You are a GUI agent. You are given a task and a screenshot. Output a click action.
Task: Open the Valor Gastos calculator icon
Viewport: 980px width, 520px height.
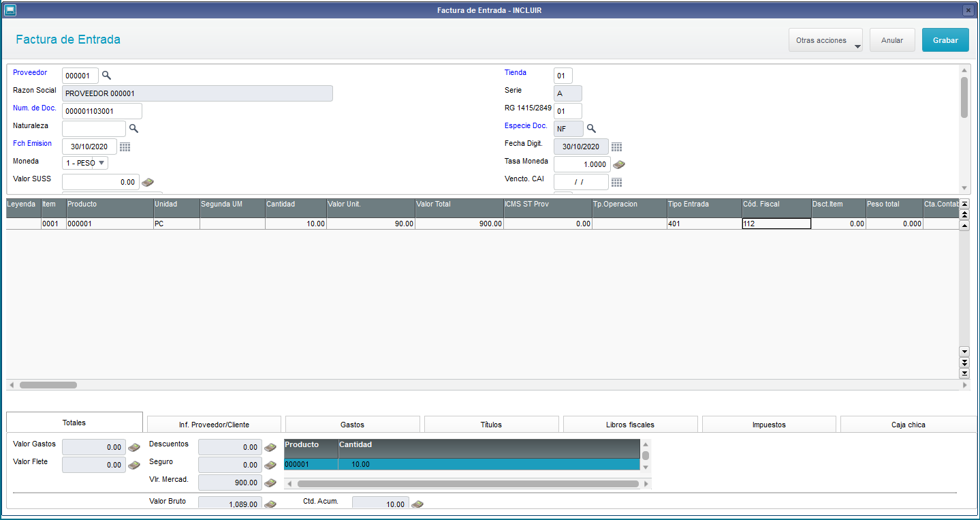point(134,447)
